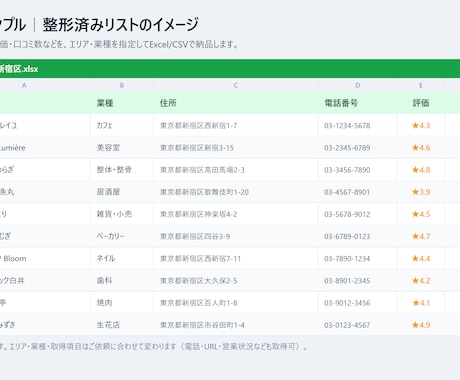Click the heading 整形済みリストのイメージ
Screen dimensions: 460x380
121,25
